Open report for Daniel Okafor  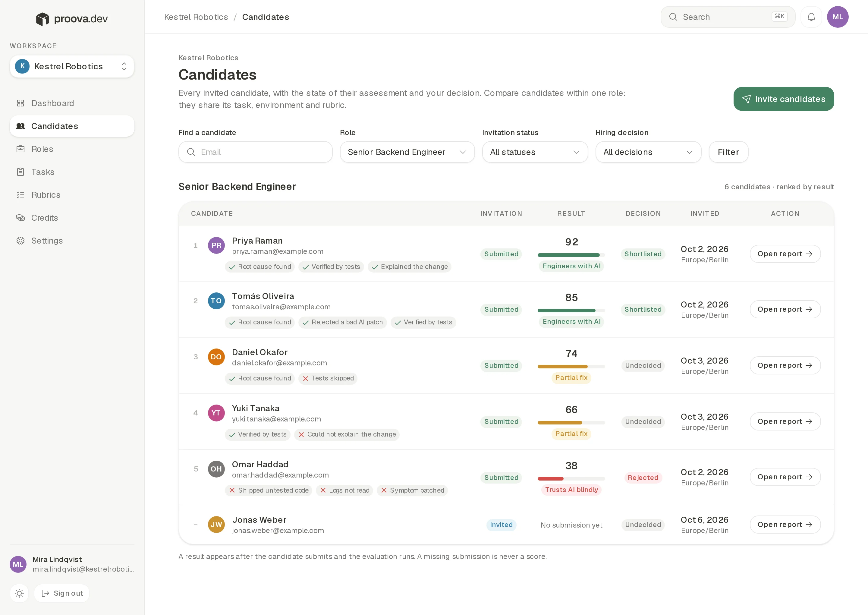click(x=785, y=365)
